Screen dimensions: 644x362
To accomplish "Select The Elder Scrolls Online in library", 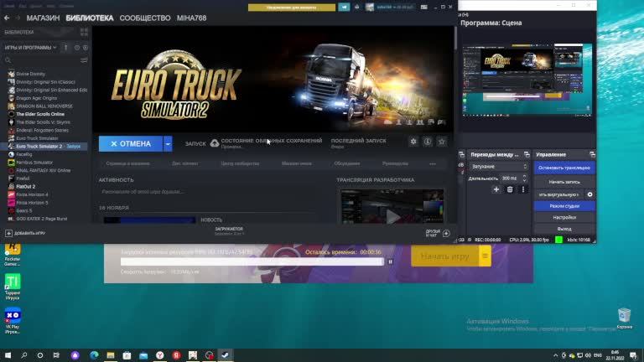I will pyautogui.click(x=40, y=114).
